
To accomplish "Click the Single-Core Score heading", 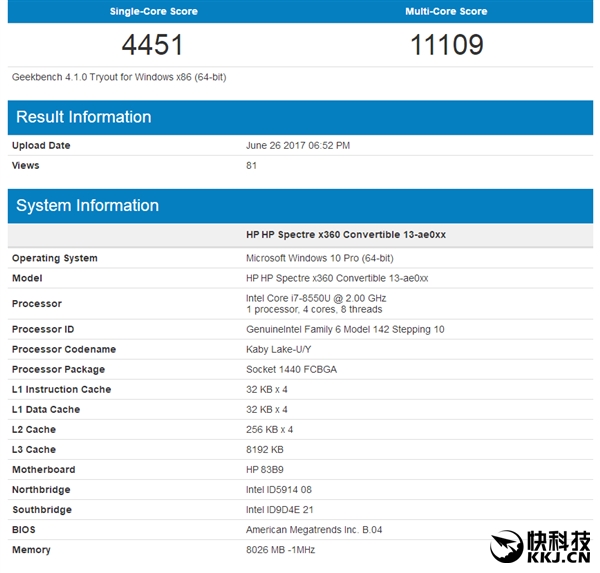I will 154,11.
